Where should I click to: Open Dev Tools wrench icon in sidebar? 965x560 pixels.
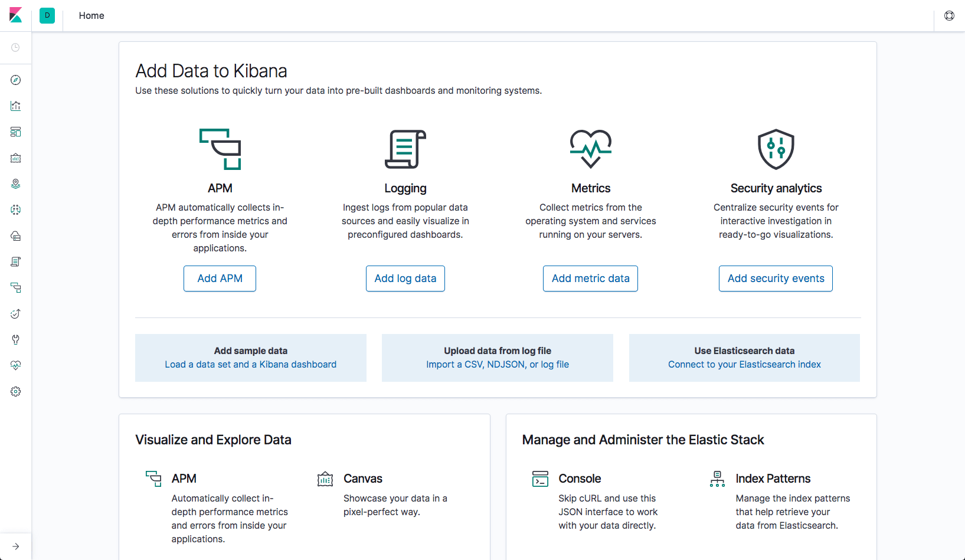coord(16,340)
